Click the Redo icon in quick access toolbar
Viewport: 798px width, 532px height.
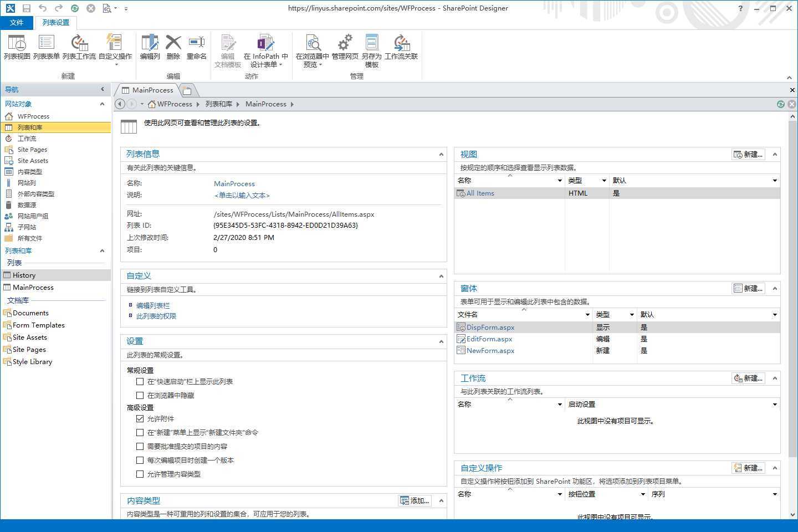click(x=59, y=8)
